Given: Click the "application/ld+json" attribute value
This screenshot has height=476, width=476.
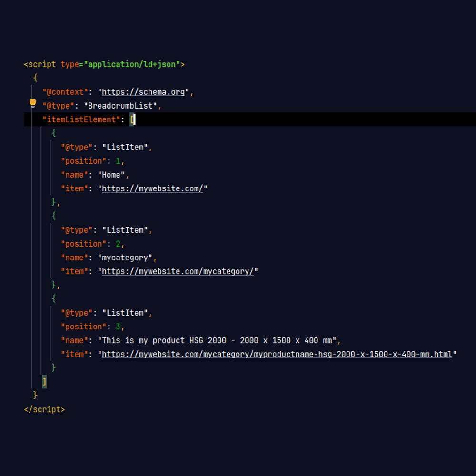Looking at the screenshot, I should (x=132, y=64).
